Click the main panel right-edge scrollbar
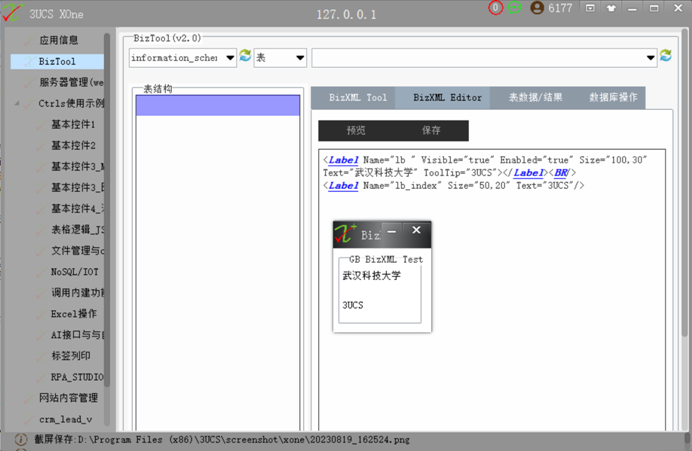 click(x=685, y=181)
